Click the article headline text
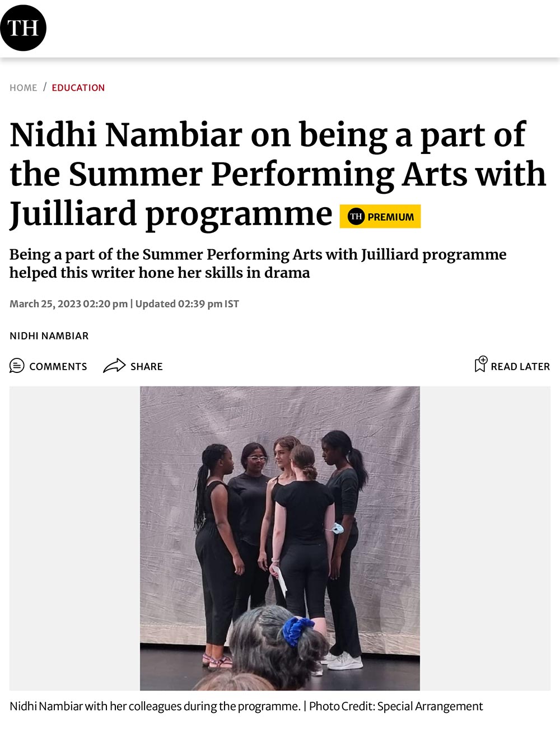 (278, 174)
